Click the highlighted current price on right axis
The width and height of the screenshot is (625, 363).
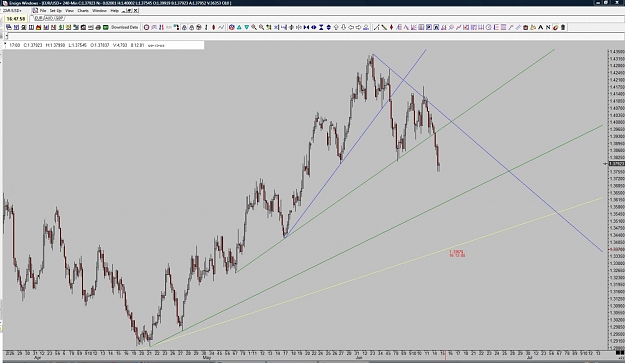616,164
